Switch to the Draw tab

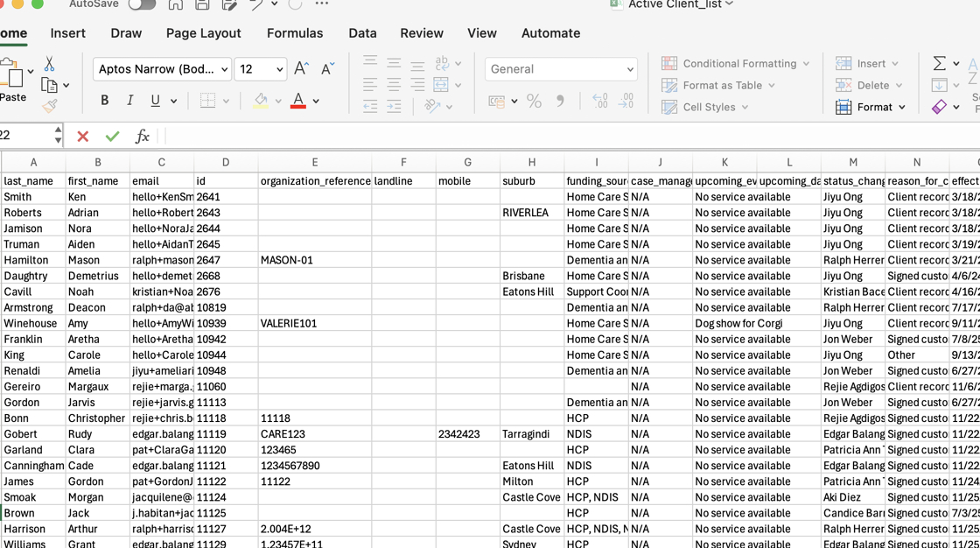pos(126,33)
